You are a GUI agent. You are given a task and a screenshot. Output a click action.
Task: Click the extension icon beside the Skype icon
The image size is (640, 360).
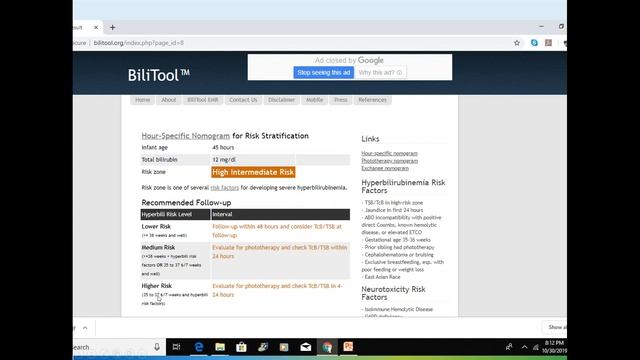548,43
